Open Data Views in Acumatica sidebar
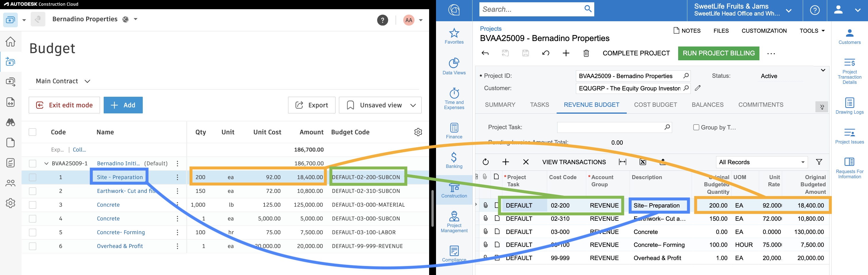Screen dimensions: 868x275 [454, 66]
